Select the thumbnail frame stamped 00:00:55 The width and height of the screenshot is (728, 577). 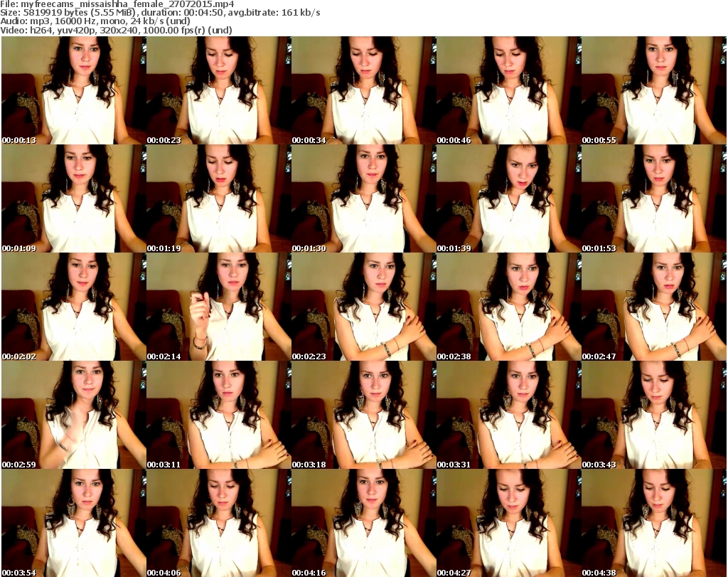coord(654,90)
